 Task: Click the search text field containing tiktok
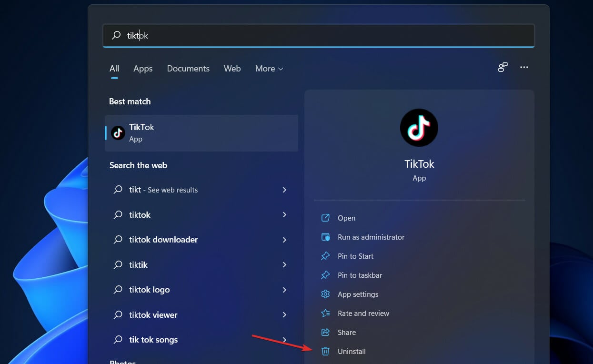318,36
